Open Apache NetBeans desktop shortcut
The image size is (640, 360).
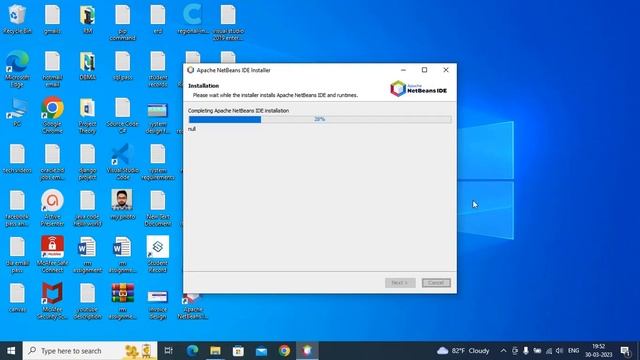point(192,306)
